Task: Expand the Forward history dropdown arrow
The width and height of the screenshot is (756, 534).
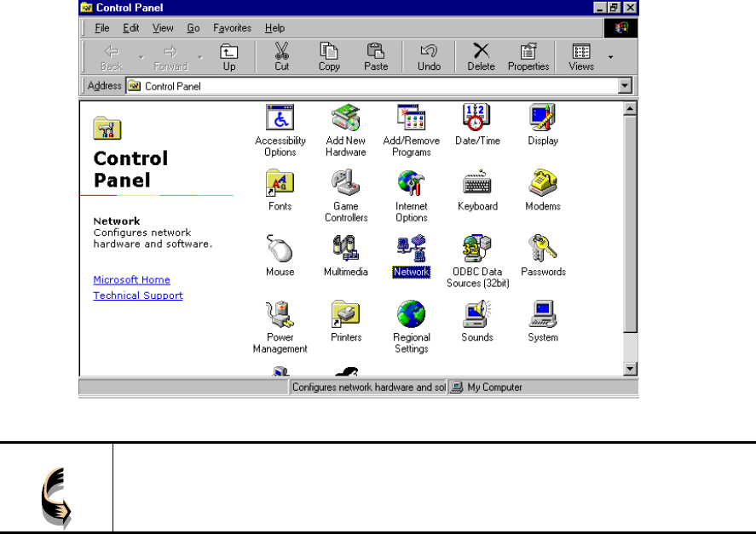Action: tap(200, 57)
